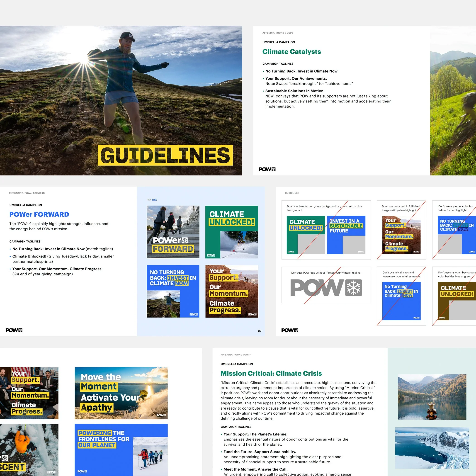Click POW logo in No Turning Back tile
The width and height of the screenshot is (476, 476).
[193, 314]
